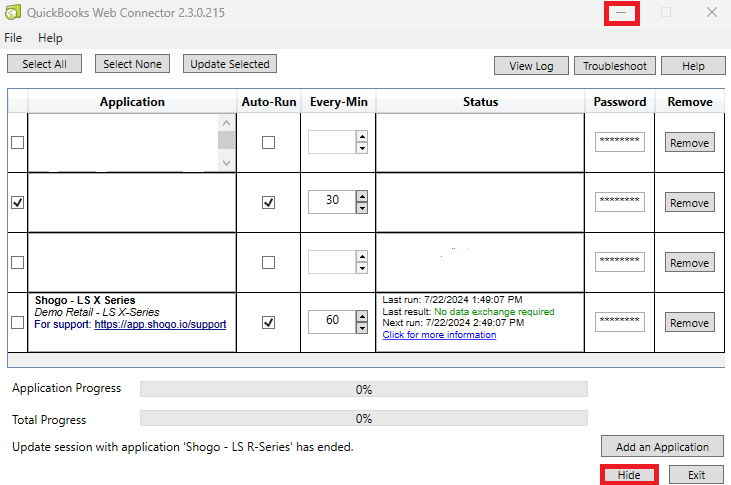731x485 pixels.
Task: Click the Select All button
Action: pyautogui.click(x=44, y=64)
